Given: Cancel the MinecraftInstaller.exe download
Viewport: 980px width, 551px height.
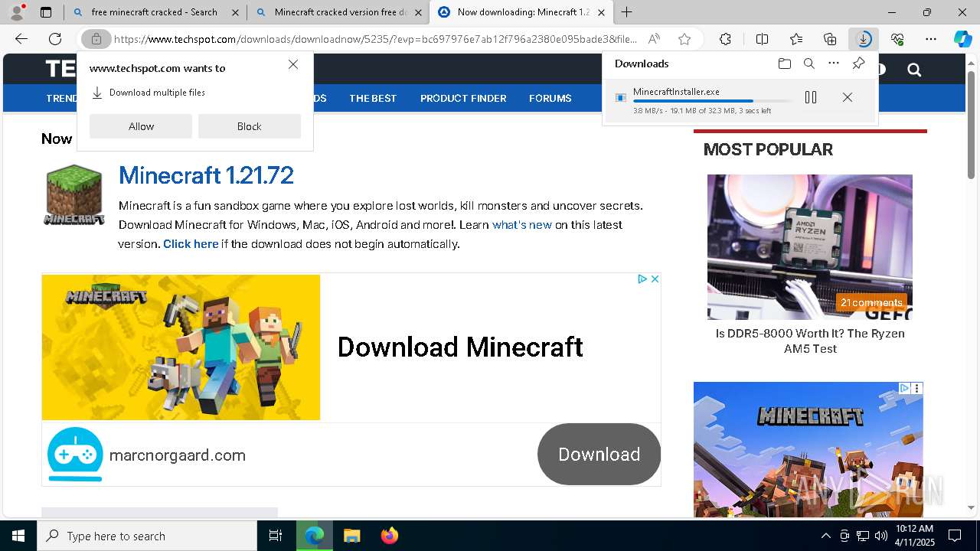Looking at the screenshot, I should click(848, 97).
